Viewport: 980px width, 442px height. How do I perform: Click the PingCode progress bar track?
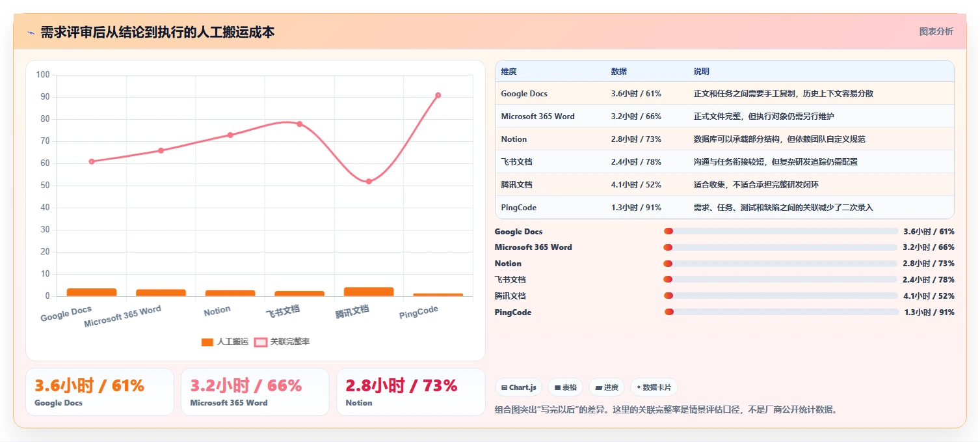(x=780, y=312)
